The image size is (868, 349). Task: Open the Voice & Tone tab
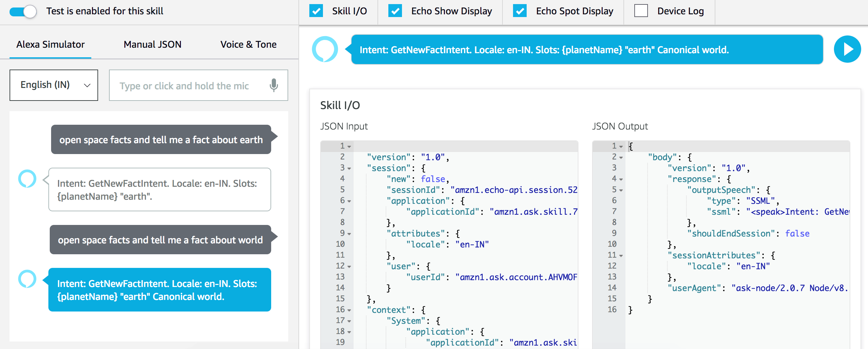pos(248,44)
